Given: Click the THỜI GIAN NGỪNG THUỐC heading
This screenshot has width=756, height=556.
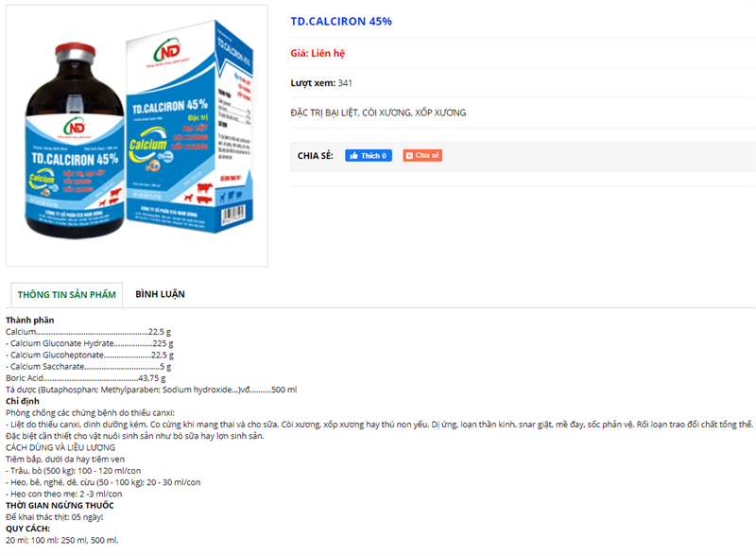Looking at the screenshot, I should point(60,505).
